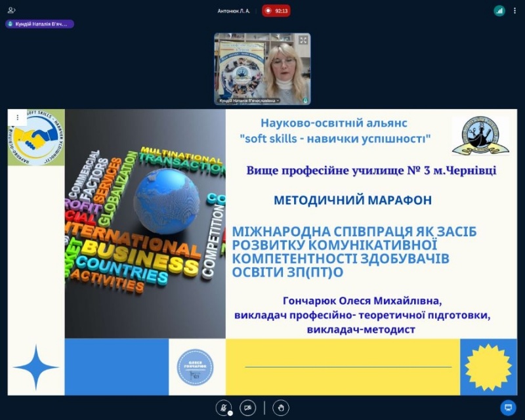525x420 pixels.
Task: Click the college emblem logo on slide
Action: click(x=480, y=136)
